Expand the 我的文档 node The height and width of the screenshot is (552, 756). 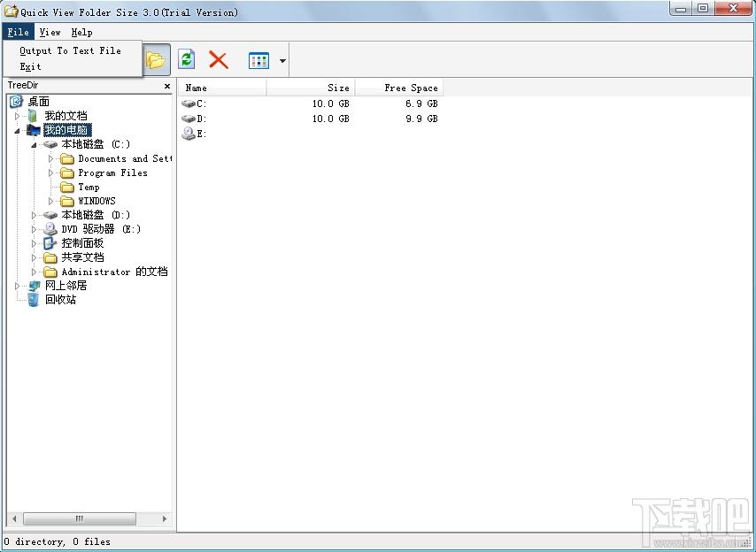point(17,116)
